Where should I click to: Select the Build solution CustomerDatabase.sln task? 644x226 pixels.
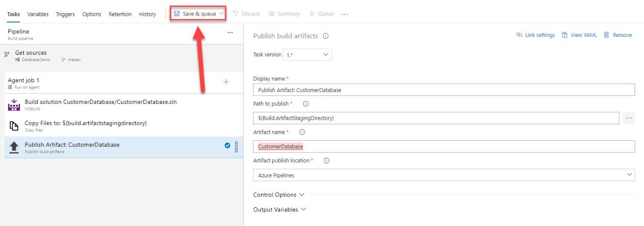pyautogui.click(x=124, y=104)
